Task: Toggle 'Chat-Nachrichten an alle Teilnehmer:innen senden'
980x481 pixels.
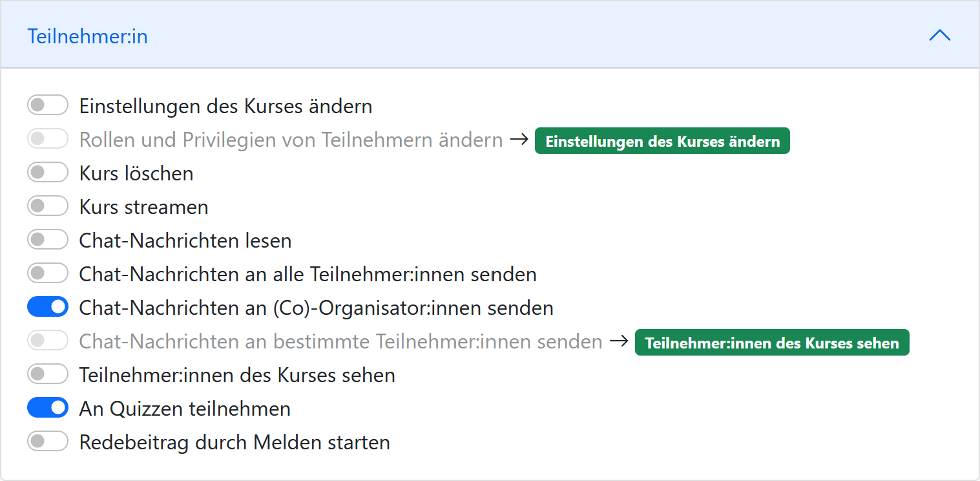Action: 48,273
